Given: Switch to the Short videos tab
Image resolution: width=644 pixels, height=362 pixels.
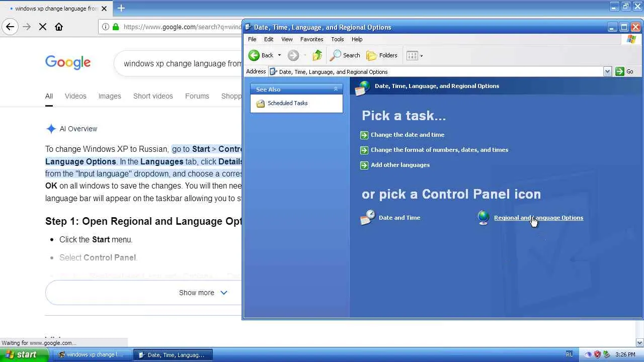Looking at the screenshot, I should pyautogui.click(x=153, y=96).
